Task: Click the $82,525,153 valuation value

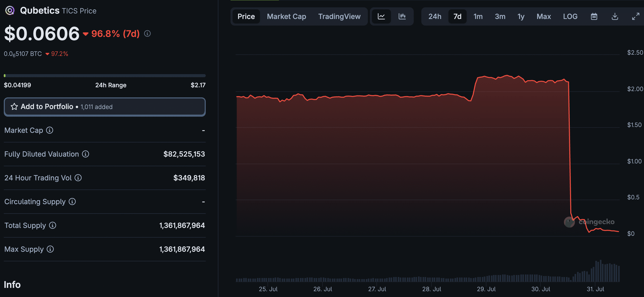Action: click(184, 154)
